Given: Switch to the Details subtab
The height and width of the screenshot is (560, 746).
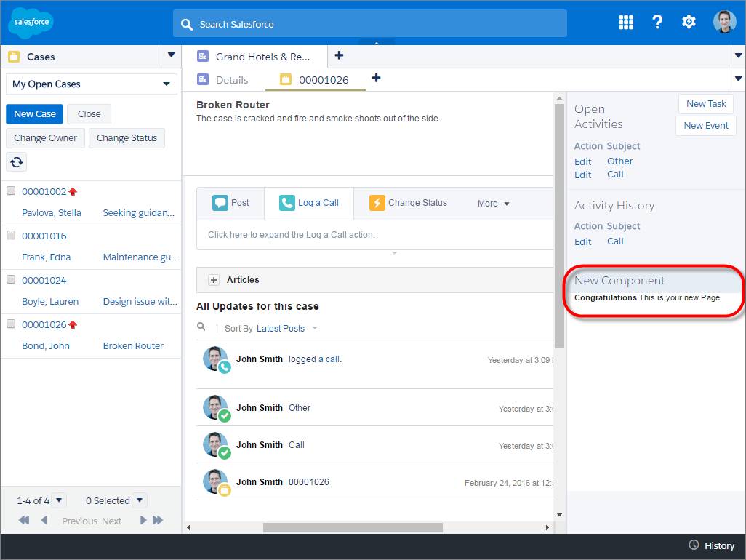Looking at the screenshot, I should click(x=222, y=80).
